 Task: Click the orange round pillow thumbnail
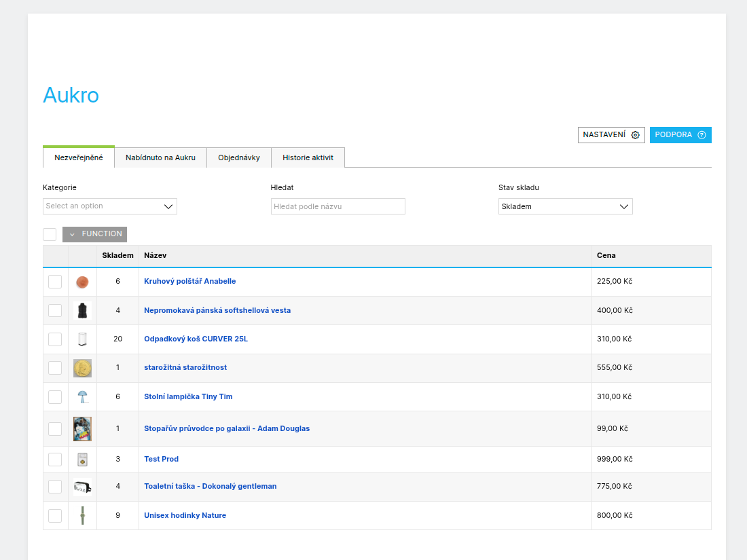coord(82,282)
